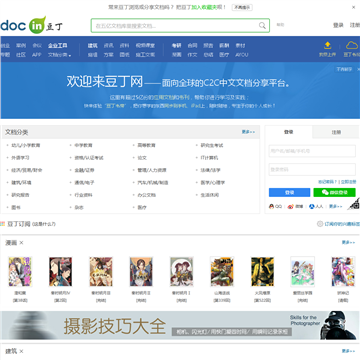Open the 考研 navigation item
Screen dimensions: 360x360
[177, 45]
